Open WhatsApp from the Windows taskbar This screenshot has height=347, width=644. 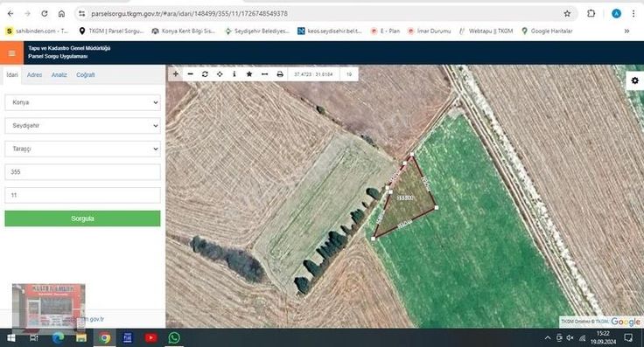(174, 337)
